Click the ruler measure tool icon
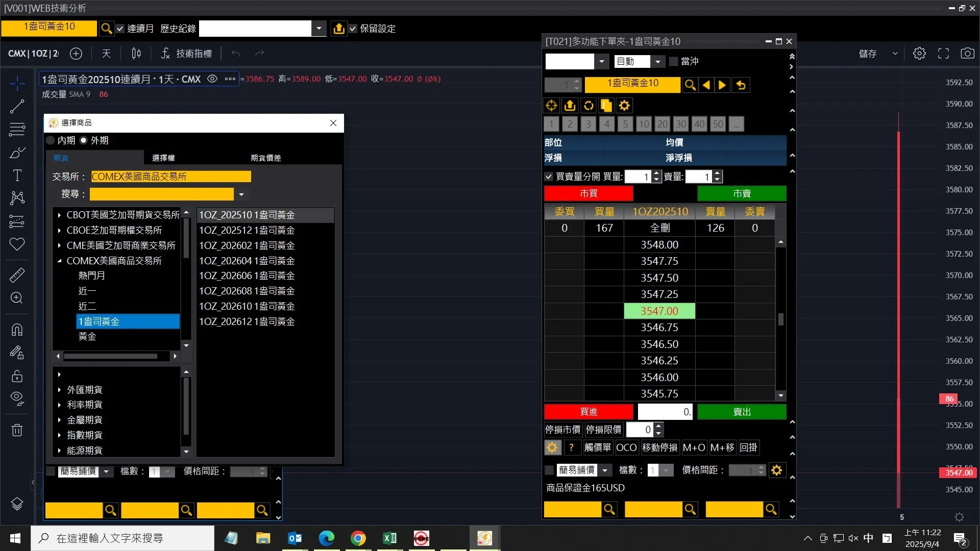This screenshot has width=980, height=551. (x=17, y=275)
